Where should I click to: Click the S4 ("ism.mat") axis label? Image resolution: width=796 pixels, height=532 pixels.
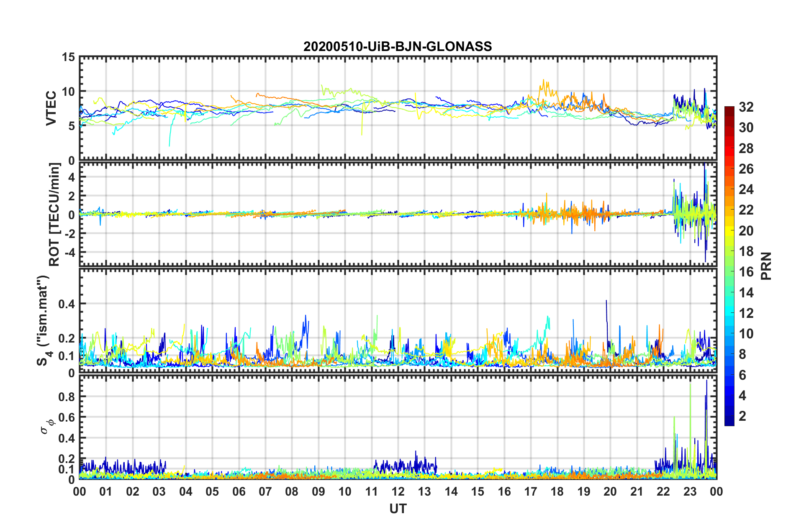(x=44, y=320)
